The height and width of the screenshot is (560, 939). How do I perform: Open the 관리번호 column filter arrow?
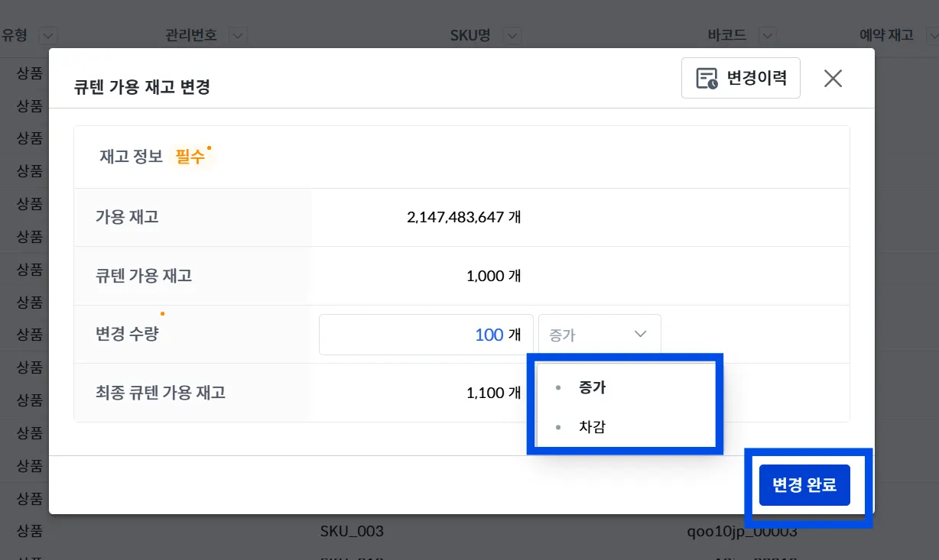(238, 35)
